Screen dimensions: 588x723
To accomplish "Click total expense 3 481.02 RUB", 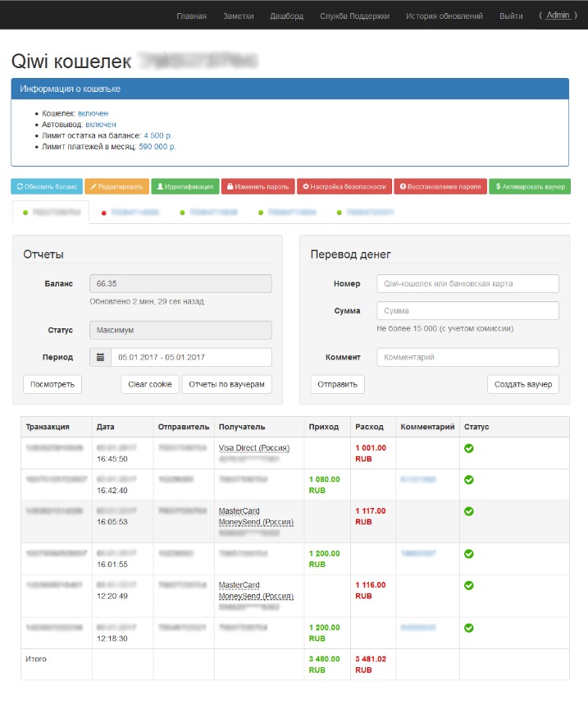I will [x=371, y=665].
